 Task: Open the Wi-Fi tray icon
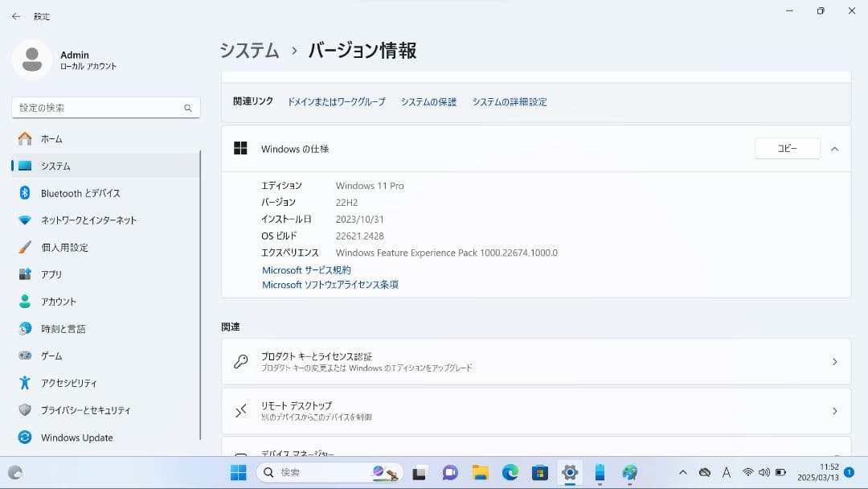click(748, 473)
